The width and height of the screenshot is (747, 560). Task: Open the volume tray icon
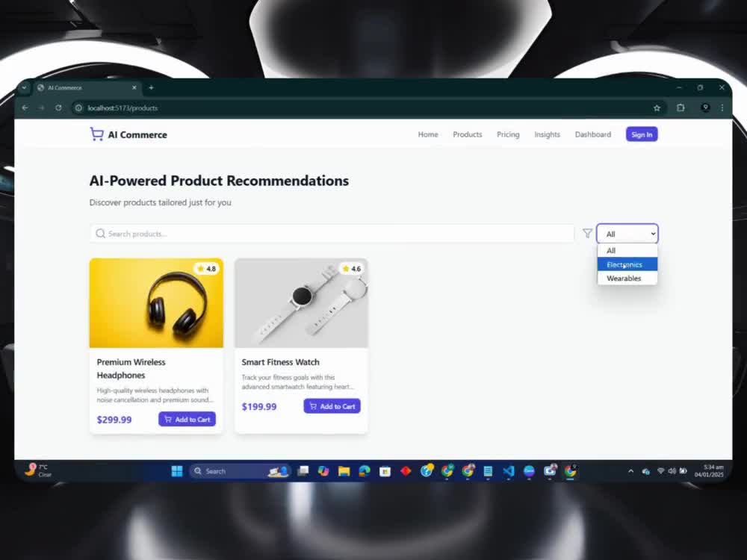tap(672, 471)
